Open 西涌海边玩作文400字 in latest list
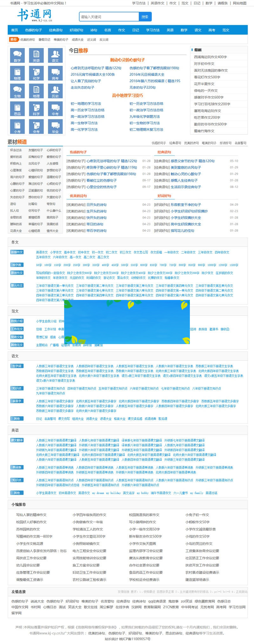The height and width of the screenshot is (644, 254). (x=210, y=57)
